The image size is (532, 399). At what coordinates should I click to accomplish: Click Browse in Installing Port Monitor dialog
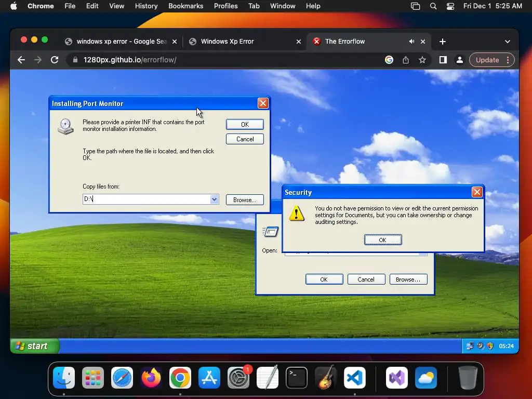[x=245, y=200]
